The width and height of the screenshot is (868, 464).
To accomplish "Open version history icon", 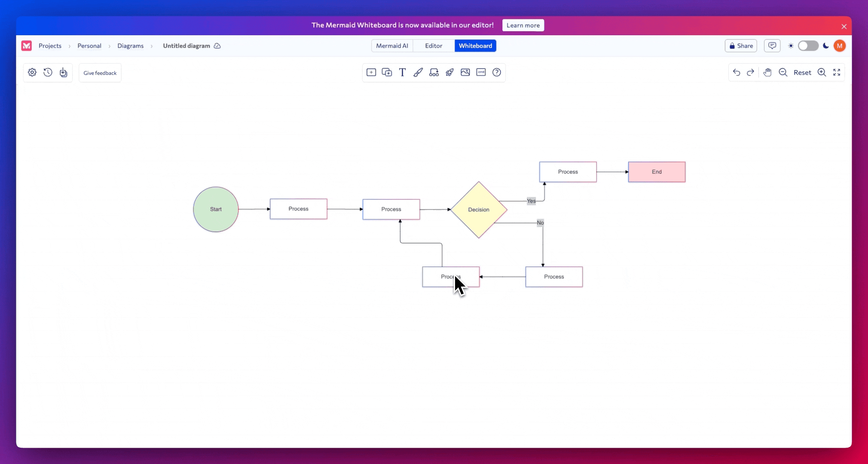I will [x=48, y=72].
